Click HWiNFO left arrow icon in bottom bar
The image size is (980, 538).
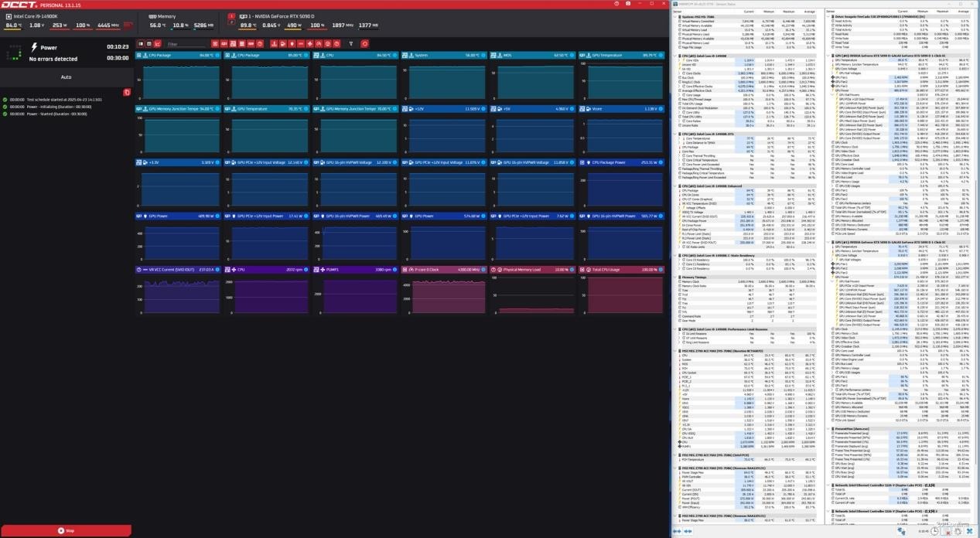point(677,531)
